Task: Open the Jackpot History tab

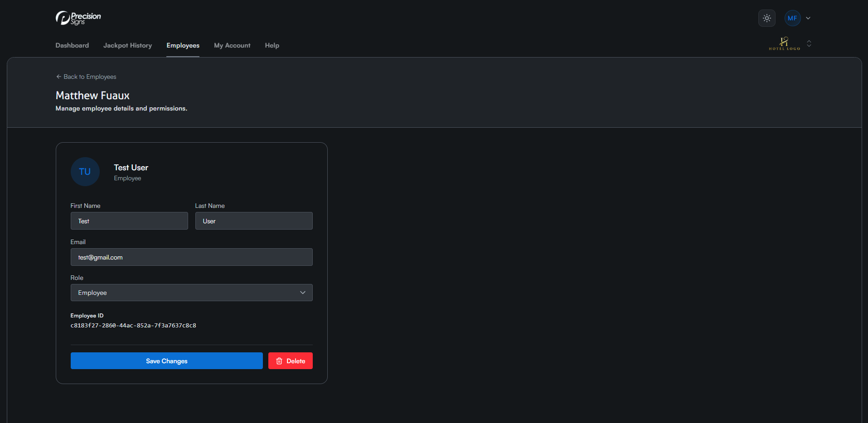Action: [x=127, y=45]
